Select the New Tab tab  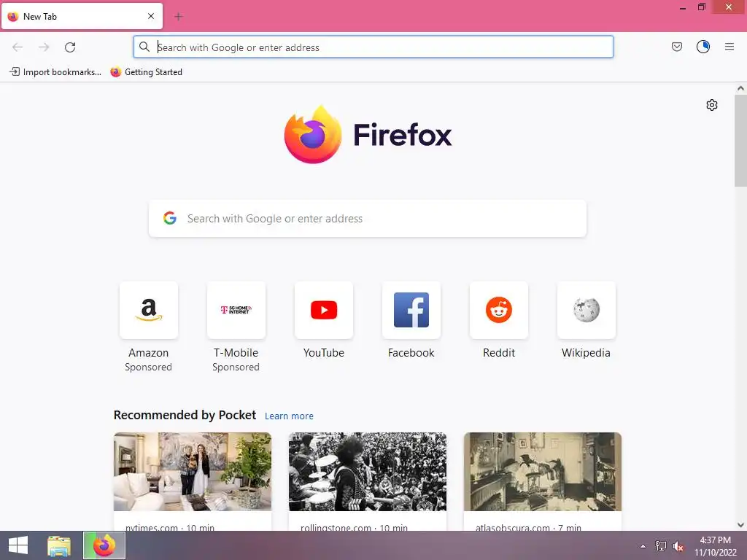82,16
